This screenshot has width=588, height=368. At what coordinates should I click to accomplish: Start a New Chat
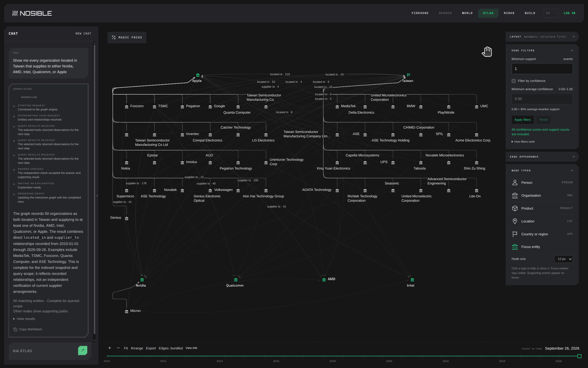click(x=83, y=34)
